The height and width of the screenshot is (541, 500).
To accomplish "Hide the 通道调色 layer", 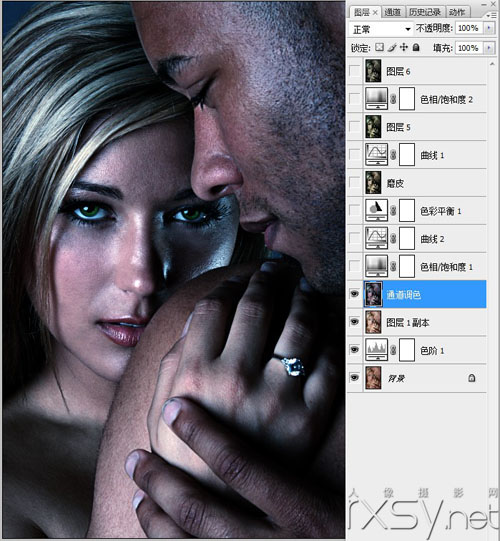I will pyautogui.click(x=354, y=294).
